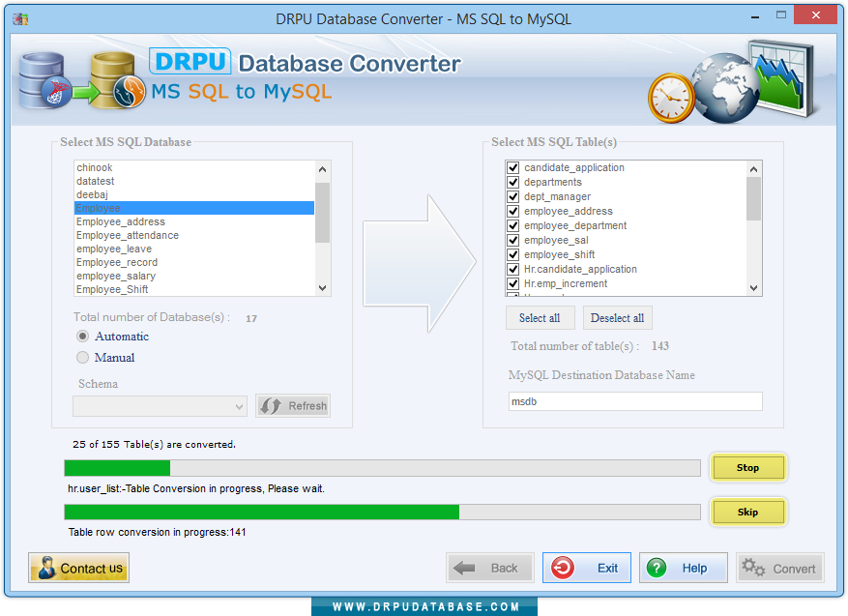Uncheck the departments table checkbox
This screenshot has width=848, height=616.
click(513, 182)
